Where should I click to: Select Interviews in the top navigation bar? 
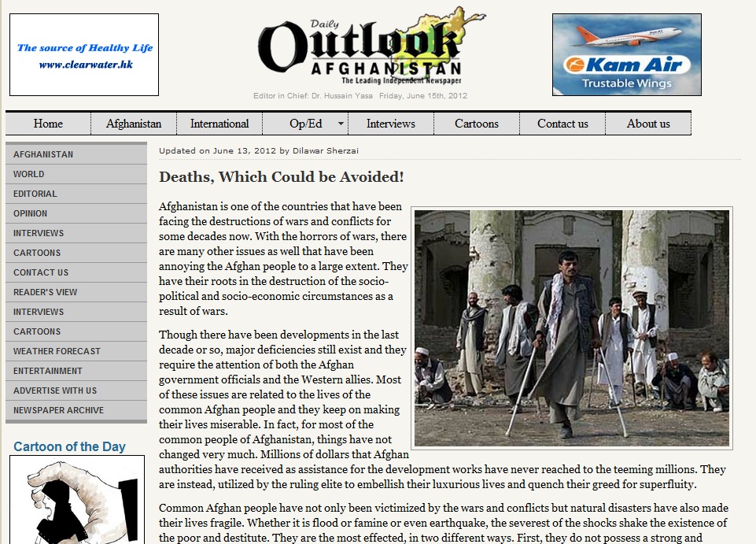[390, 124]
